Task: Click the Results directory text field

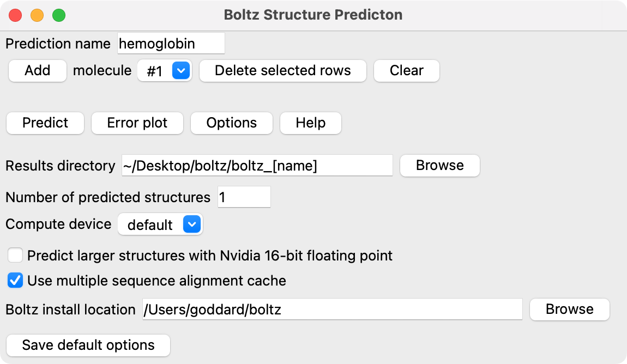Action: click(257, 166)
